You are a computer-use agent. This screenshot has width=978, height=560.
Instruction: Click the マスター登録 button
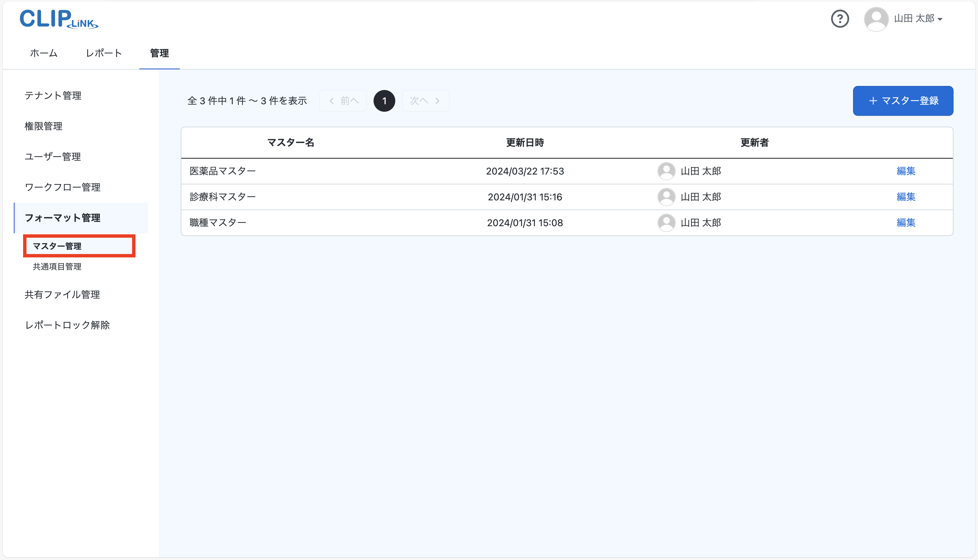903,101
